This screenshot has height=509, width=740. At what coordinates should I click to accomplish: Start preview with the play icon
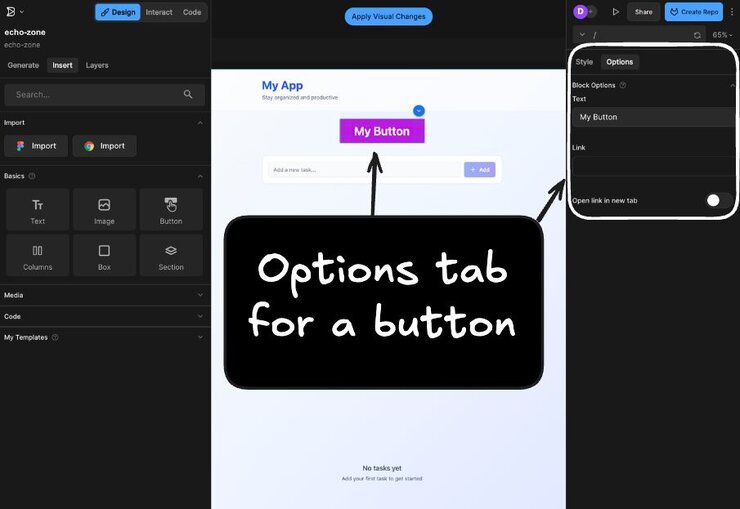[x=615, y=12]
